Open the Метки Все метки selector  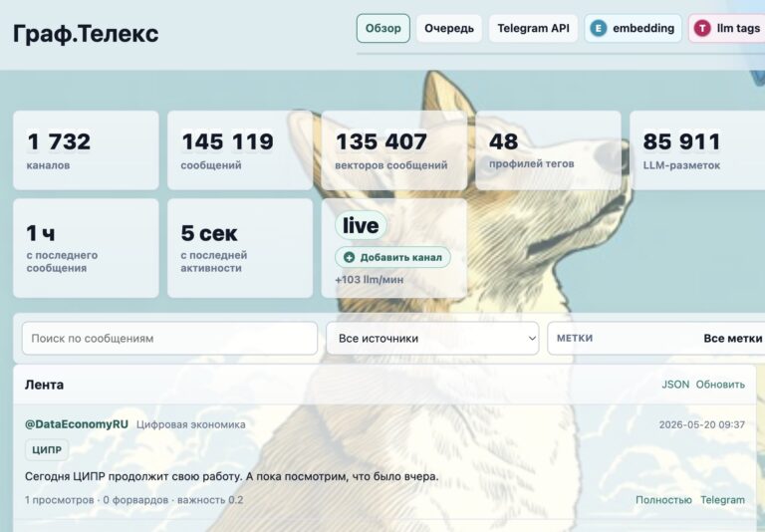(656, 339)
